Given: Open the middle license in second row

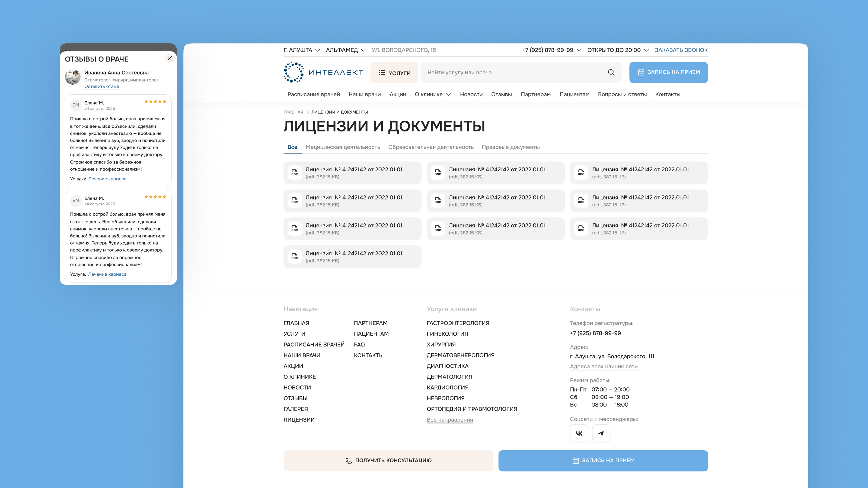Looking at the screenshot, I should click(495, 201).
